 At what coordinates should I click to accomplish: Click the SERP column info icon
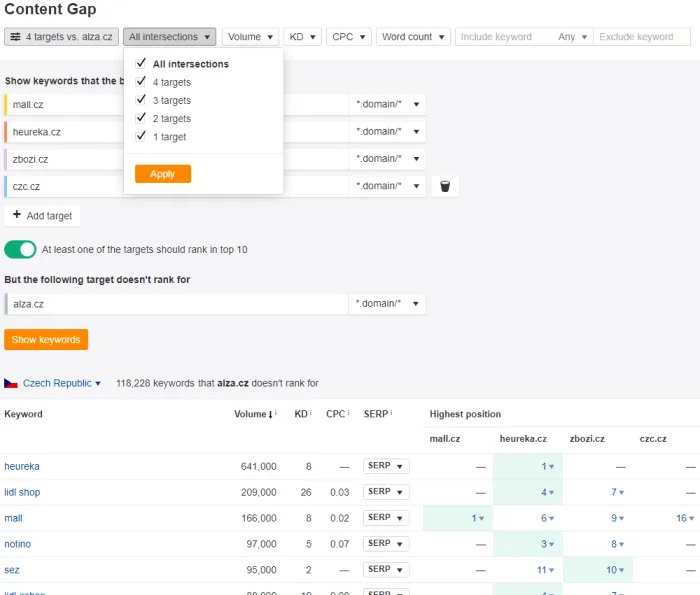(x=391, y=412)
